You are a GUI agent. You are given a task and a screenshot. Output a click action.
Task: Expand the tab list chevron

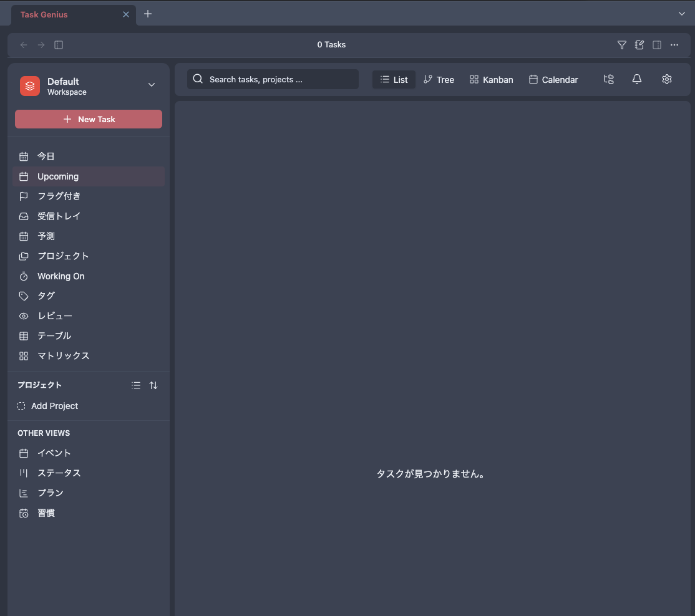click(682, 14)
